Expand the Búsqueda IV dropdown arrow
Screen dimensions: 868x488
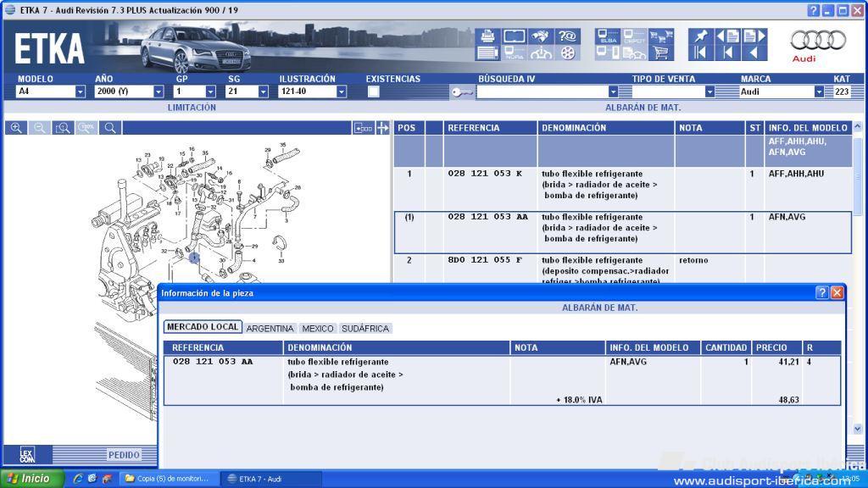pos(613,91)
